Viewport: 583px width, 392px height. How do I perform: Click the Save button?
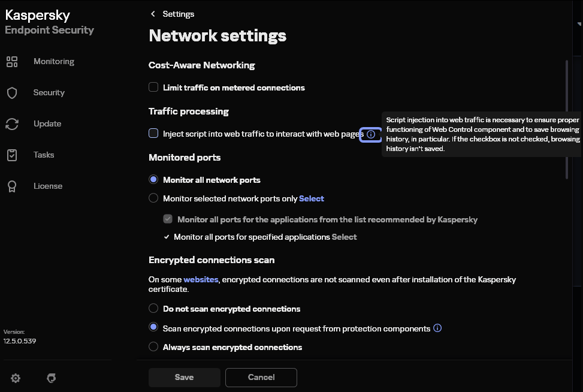tap(184, 377)
